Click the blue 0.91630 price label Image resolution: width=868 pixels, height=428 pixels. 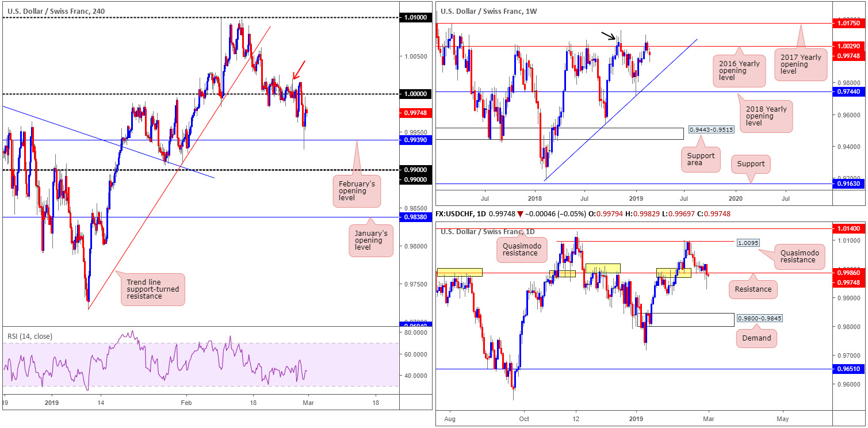click(849, 184)
